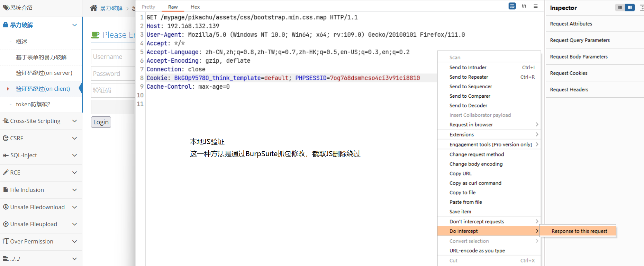Switch Inspector to left-docked layout
The height and width of the screenshot is (266, 644).
click(x=620, y=8)
